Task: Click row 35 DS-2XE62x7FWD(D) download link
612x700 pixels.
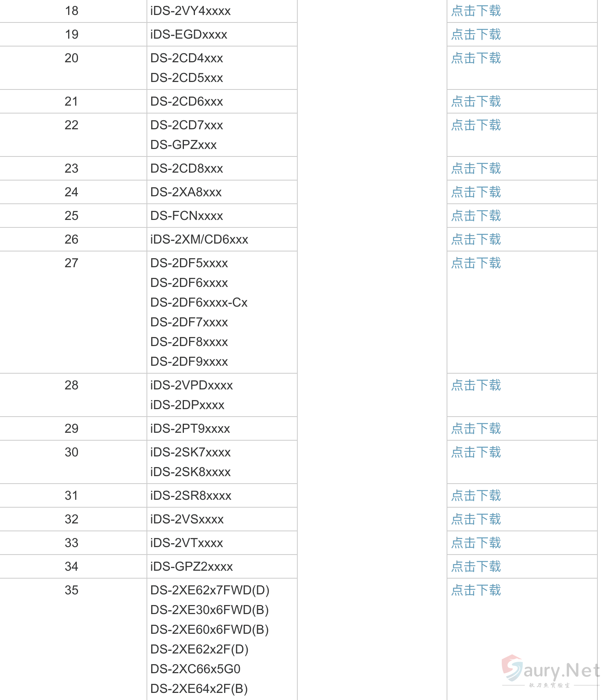Action: [x=476, y=590]
